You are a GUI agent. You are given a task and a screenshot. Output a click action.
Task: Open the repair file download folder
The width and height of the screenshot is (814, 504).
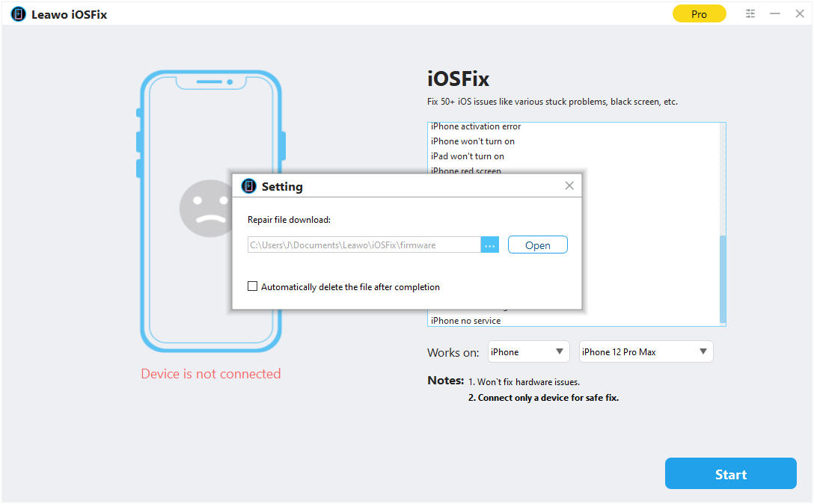[537, 245]
